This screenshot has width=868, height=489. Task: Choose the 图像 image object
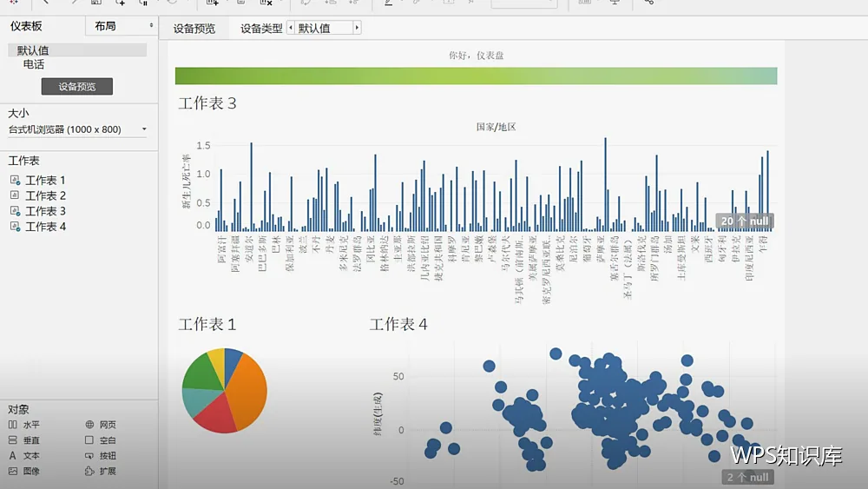pos(24,472)
